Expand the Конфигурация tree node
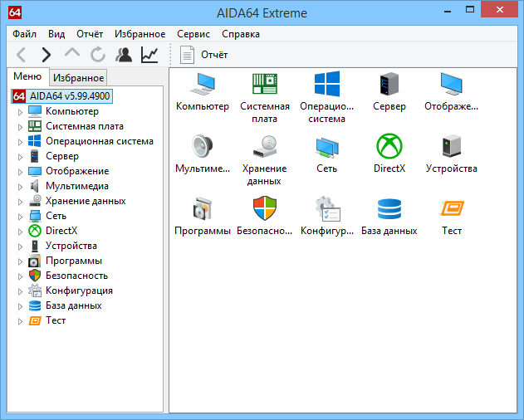This screenshot has height=420, width=524. pyautogui.click(x=21, y=291)
